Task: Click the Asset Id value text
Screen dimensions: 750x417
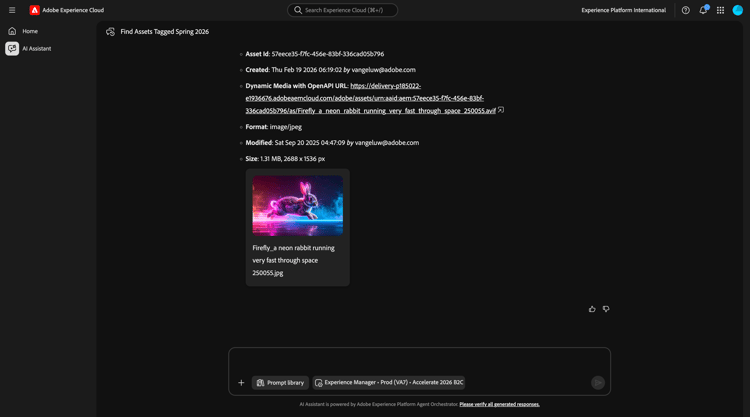Action: [328, 54]
